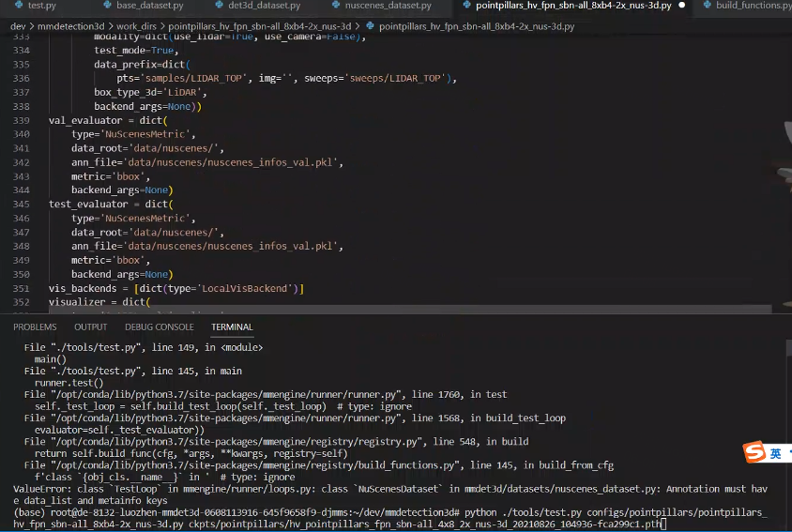
Task: Click 'NuScenesMetric' on line 340
Action: (145, 134)
